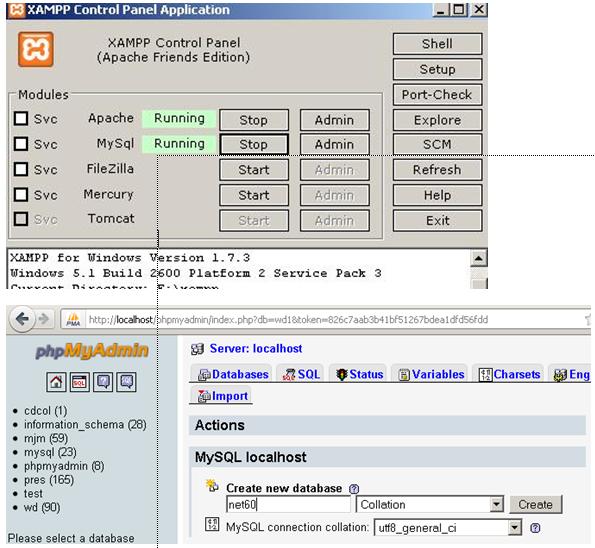Open Admin for Apache
595x548 pixels.
tap(335, 120)
